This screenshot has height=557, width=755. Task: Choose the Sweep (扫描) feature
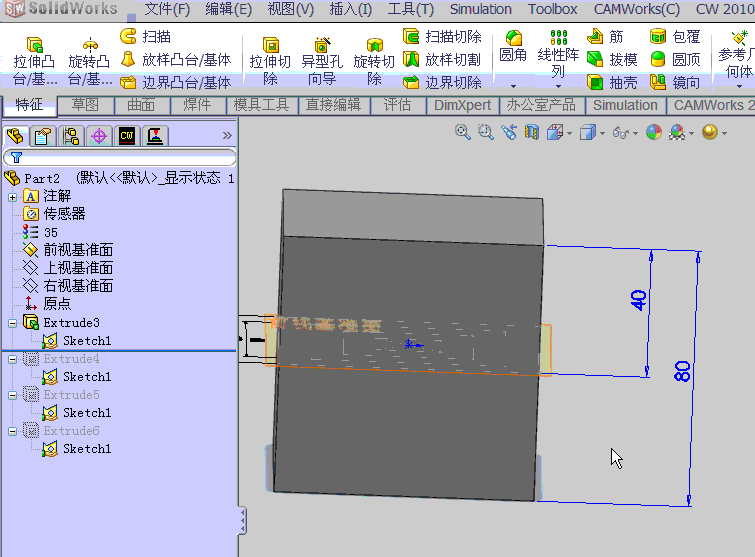click(145, 37)
